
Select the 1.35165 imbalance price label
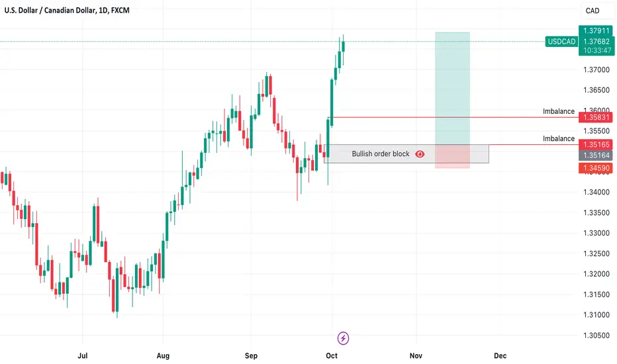pos(596,144)
